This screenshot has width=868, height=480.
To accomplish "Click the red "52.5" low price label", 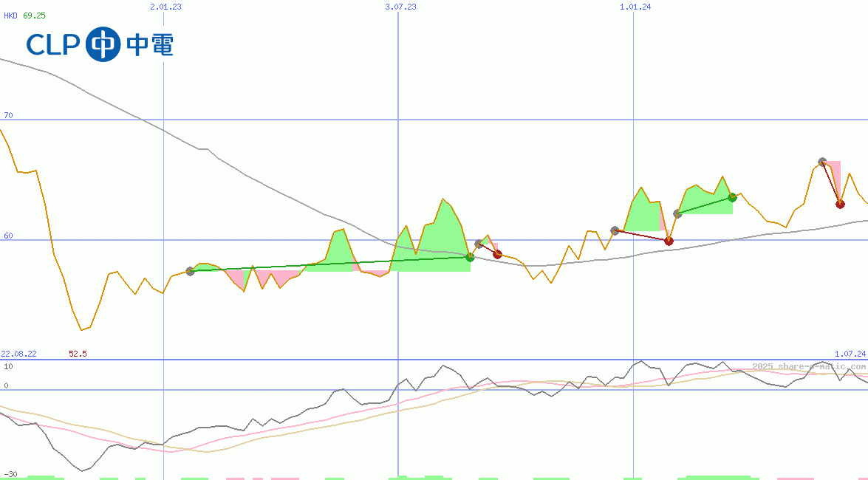I will 78,354.
